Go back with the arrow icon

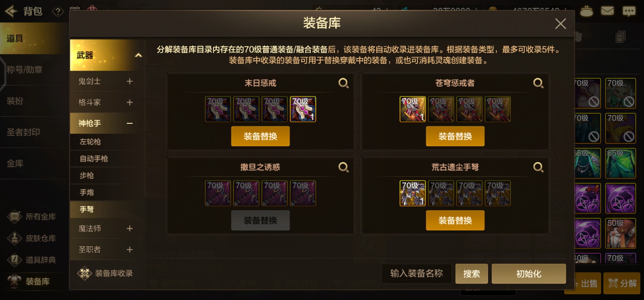click(11, 11)
